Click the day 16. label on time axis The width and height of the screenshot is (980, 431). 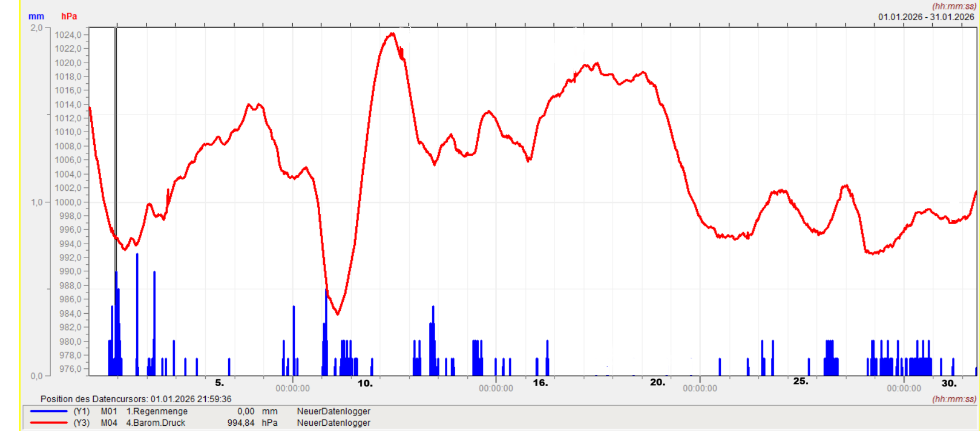pyautogui.click(x=540, y=383)
